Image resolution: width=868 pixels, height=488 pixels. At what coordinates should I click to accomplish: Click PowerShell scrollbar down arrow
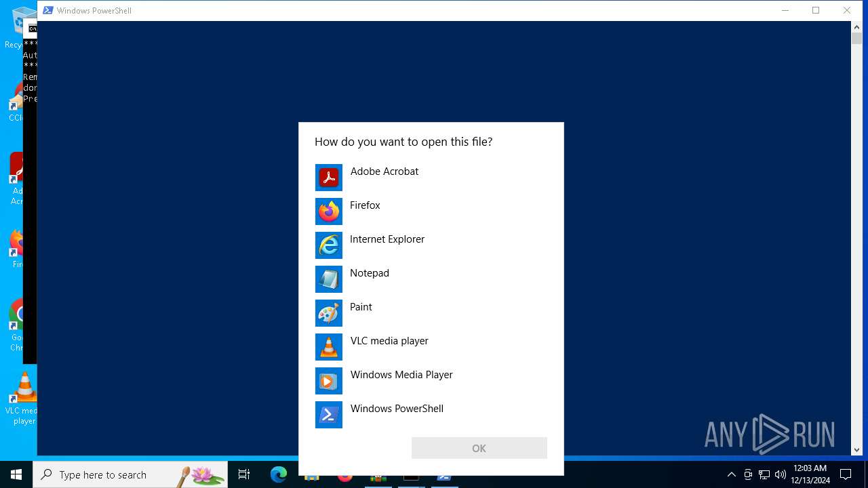[856, 449]
